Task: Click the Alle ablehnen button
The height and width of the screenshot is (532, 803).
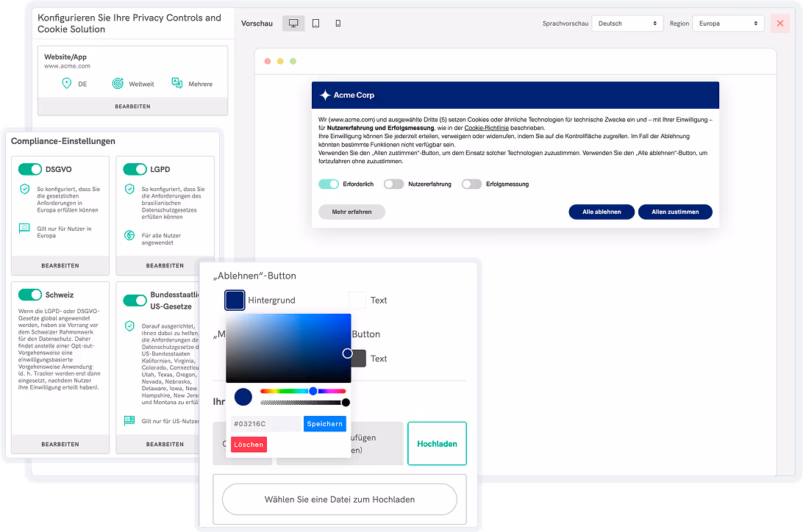Action: pyautogui.click(x=602, y=212)
